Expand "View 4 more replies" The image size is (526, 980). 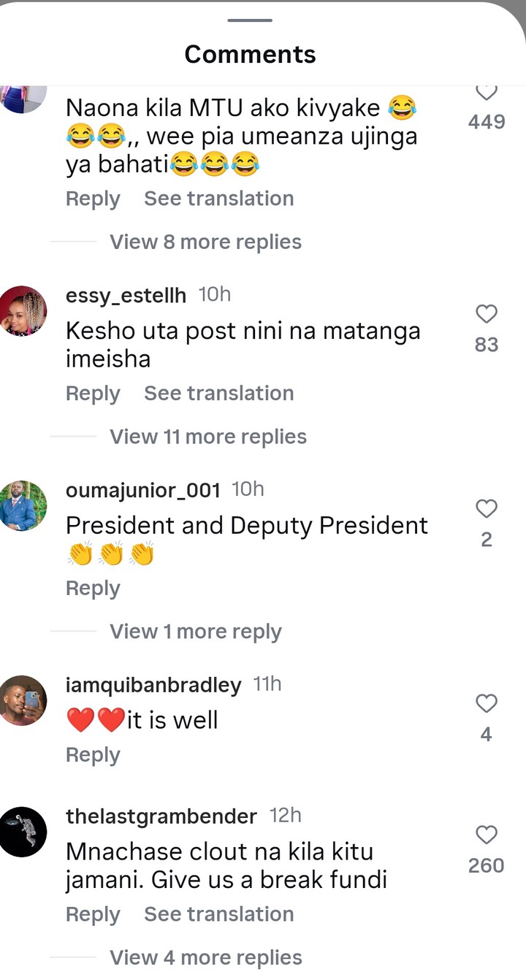[205, 957]
